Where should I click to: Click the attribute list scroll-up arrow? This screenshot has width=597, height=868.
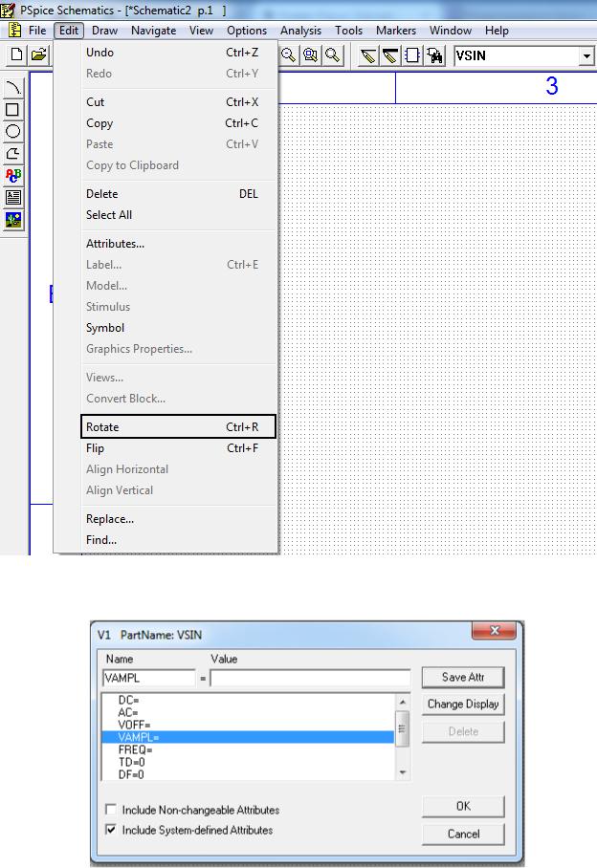coord(403,702)
